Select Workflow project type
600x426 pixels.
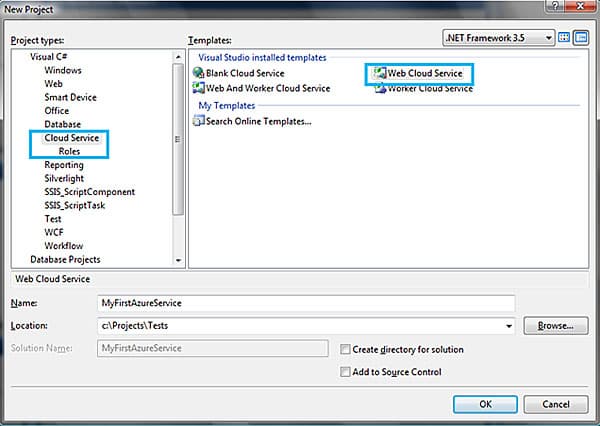point(64,246)
